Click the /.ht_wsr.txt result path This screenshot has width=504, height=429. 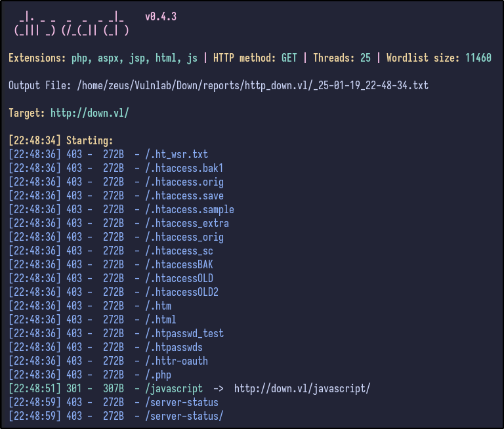(176, 154)
